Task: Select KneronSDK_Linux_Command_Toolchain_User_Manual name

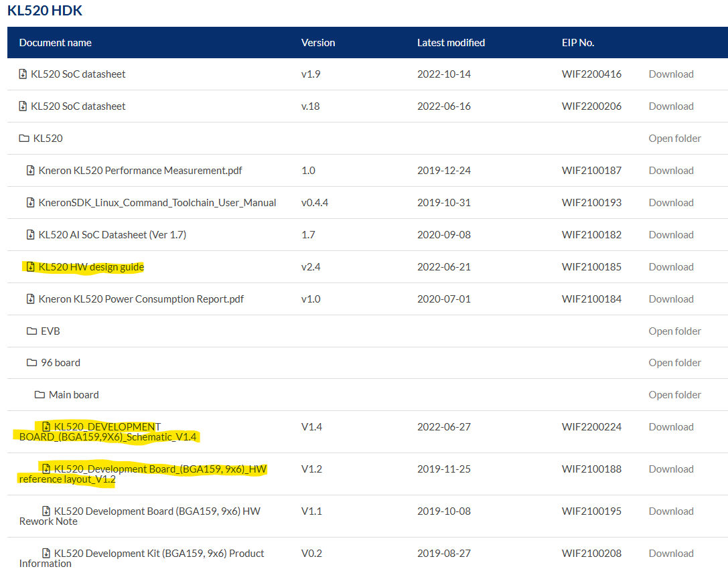Action: (x=157, y=202)
